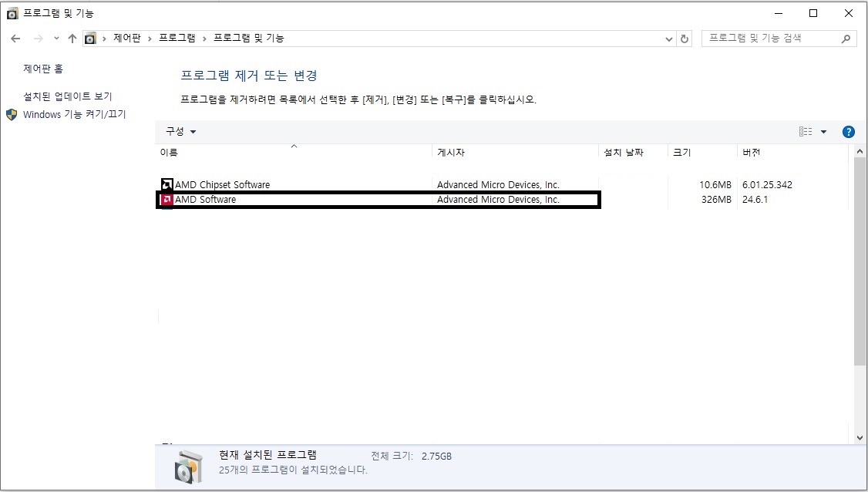The height and width of the screenshot is (492, 868).
Task: Click the search magnifier icon
Action: pyautogui.click(x=846, y=39)
